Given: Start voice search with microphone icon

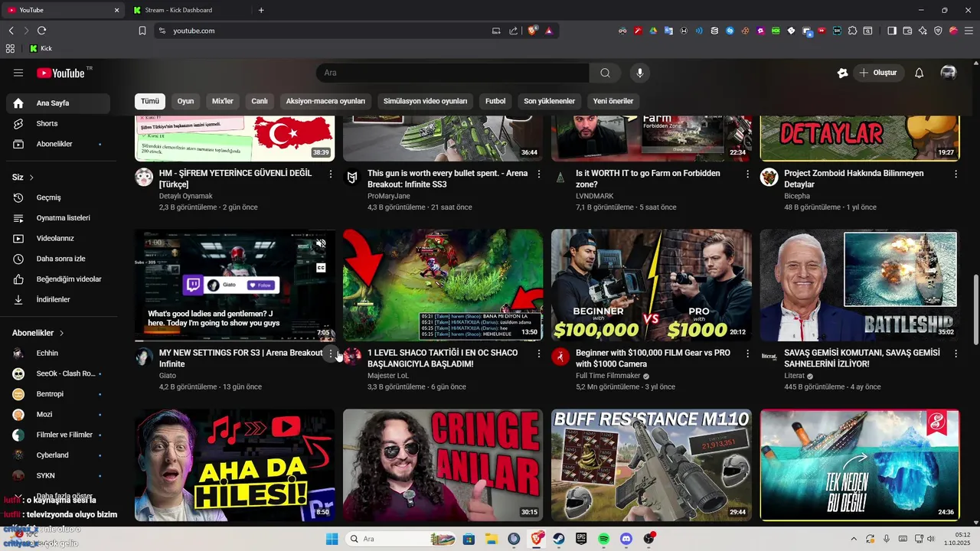Looking at the screenshot, I should click(640, 73).
